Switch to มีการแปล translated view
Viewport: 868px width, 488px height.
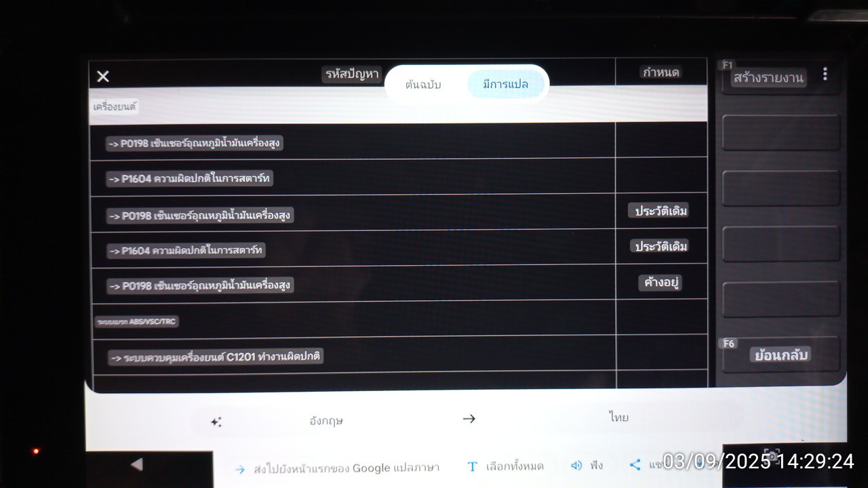point(505,84)
